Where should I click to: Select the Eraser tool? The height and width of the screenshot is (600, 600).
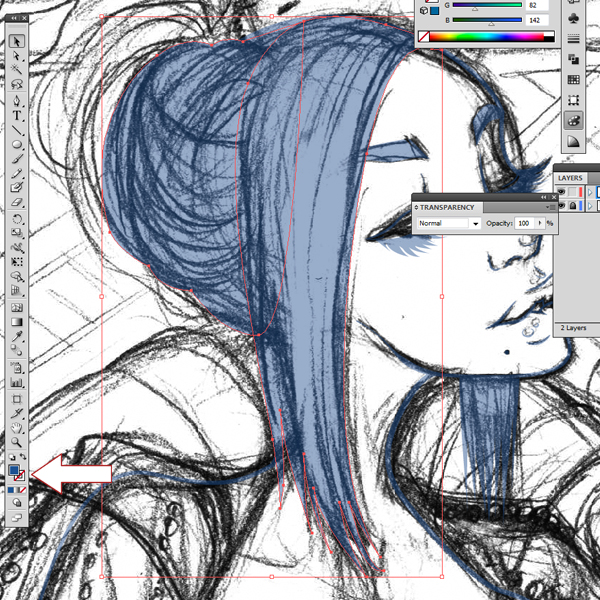point(16,202)
